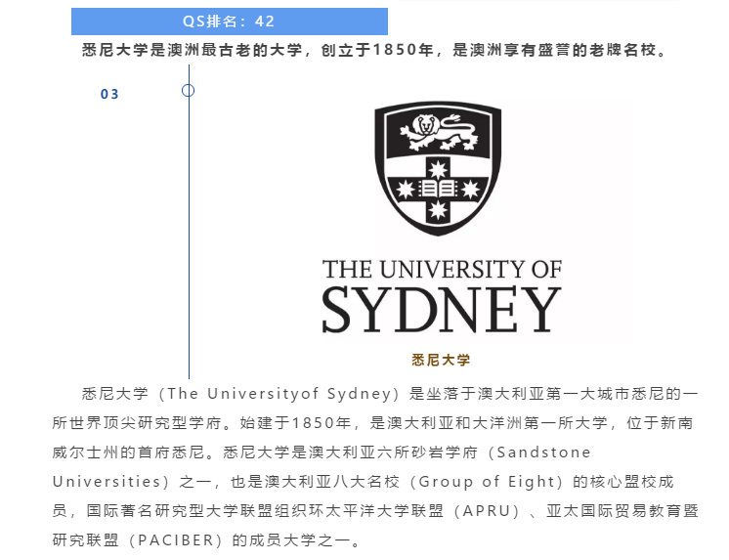Click the timeline circle marker beside 03
This screenshot has width=729, height=560.
[188, 90]
